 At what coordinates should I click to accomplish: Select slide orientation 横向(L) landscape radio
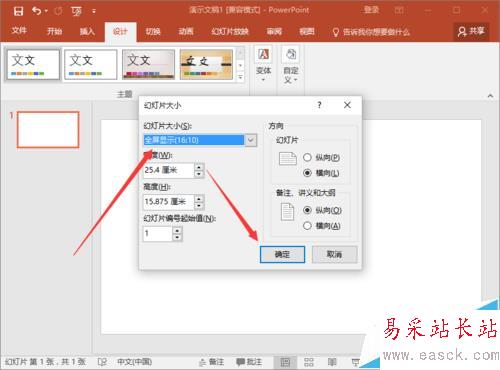[307, 173]
